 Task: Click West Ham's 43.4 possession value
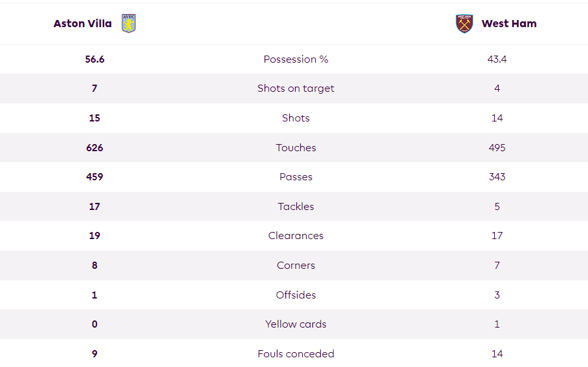coord(497,59)
